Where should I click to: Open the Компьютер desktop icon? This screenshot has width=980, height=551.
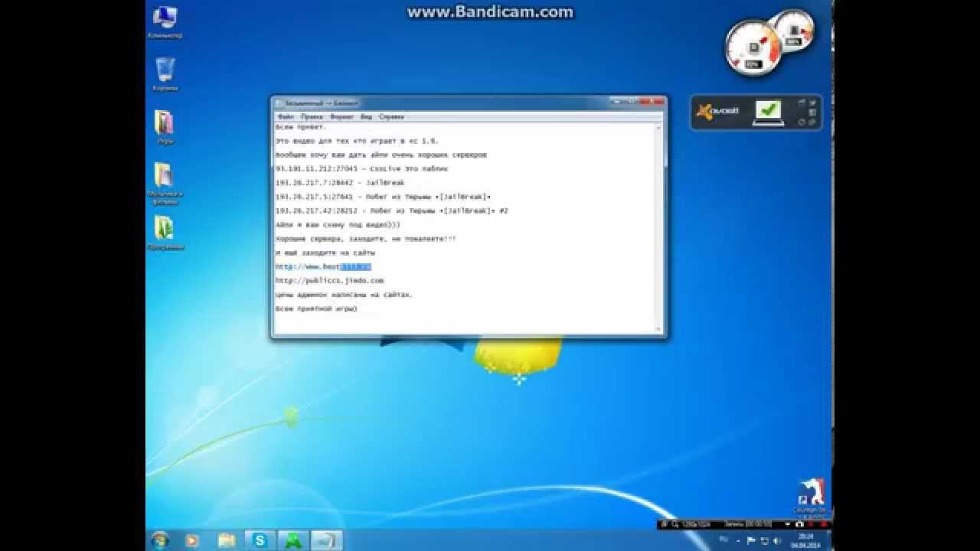[165, 23]
